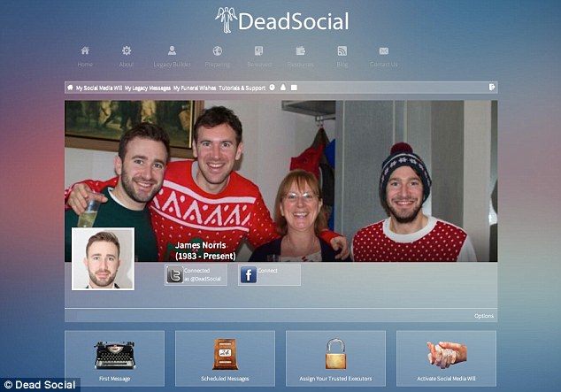The image size is (561, 392).
Task: Click padlock icon for Trusted Executors
Action: (x=335, y=354)
